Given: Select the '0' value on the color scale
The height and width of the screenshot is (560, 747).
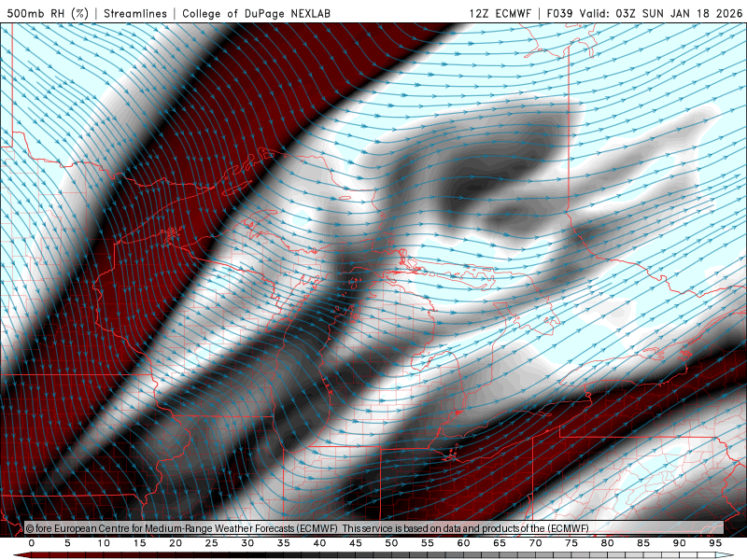Looking at the screenshot, I should point(32,543).
